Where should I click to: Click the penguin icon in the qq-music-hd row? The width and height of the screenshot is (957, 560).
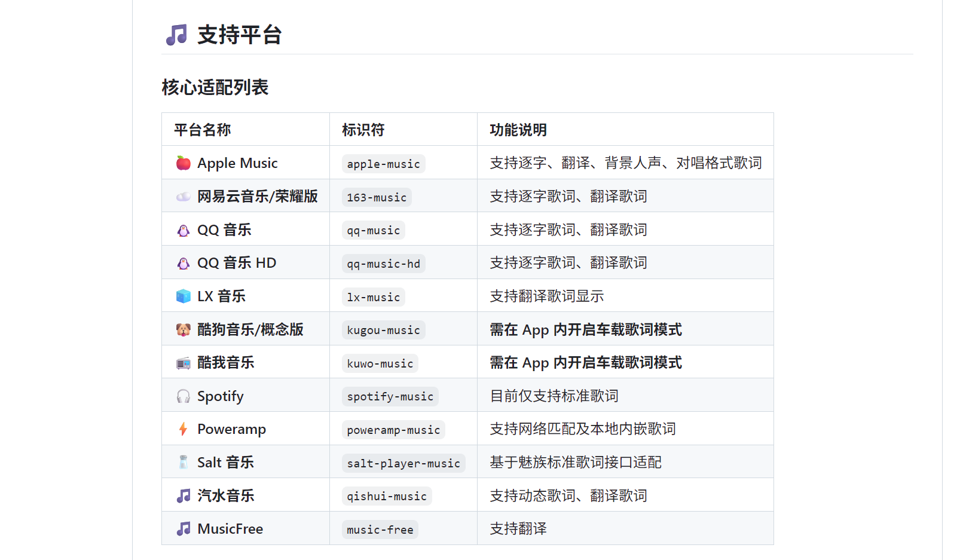click(x=184, y=263)
